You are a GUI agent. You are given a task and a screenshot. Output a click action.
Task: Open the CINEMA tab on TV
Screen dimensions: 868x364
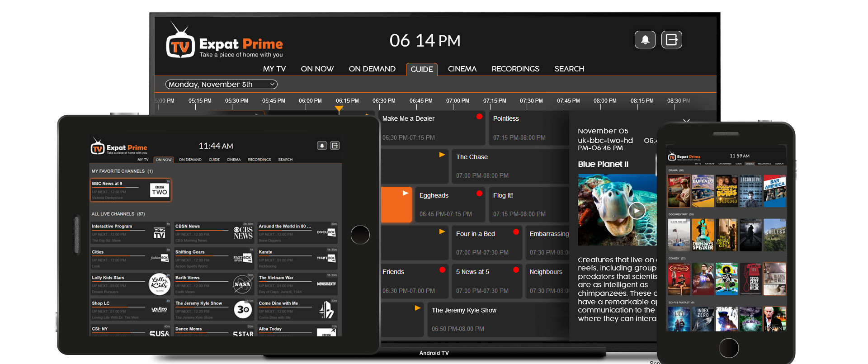[462, 69]
